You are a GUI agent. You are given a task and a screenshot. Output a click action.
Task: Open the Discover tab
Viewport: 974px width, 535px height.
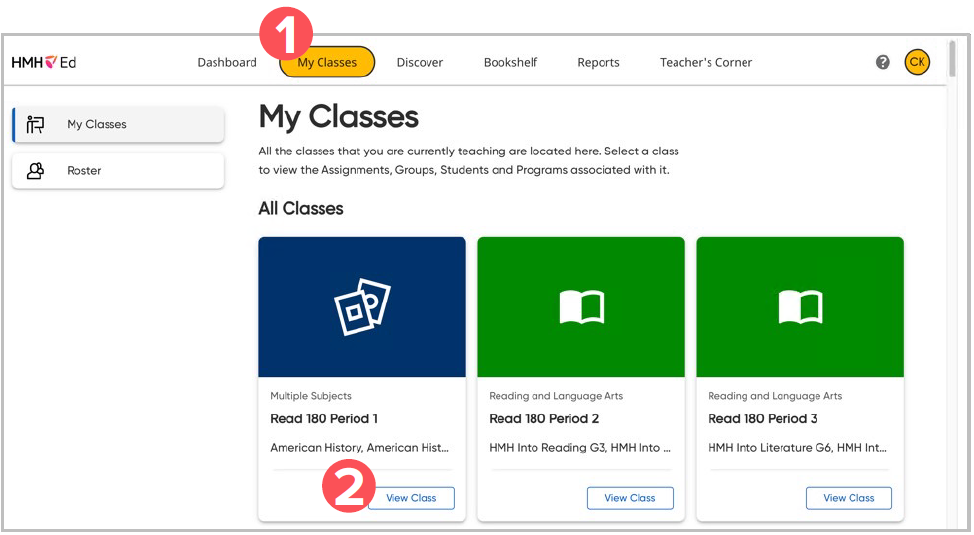coord(420,62)
